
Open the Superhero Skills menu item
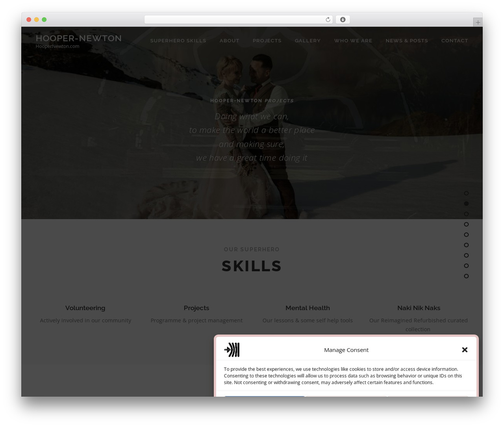(178, 41)
